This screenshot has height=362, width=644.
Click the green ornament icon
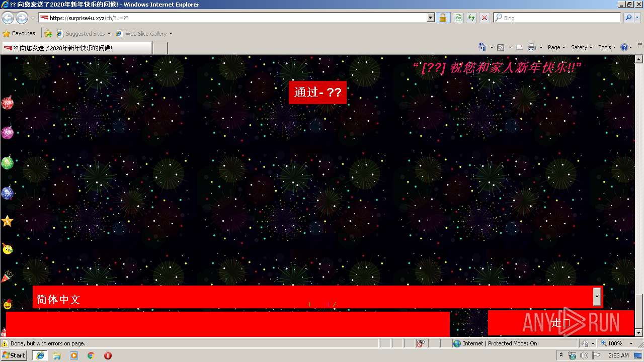pyautogui.click(x=7, y=162)
